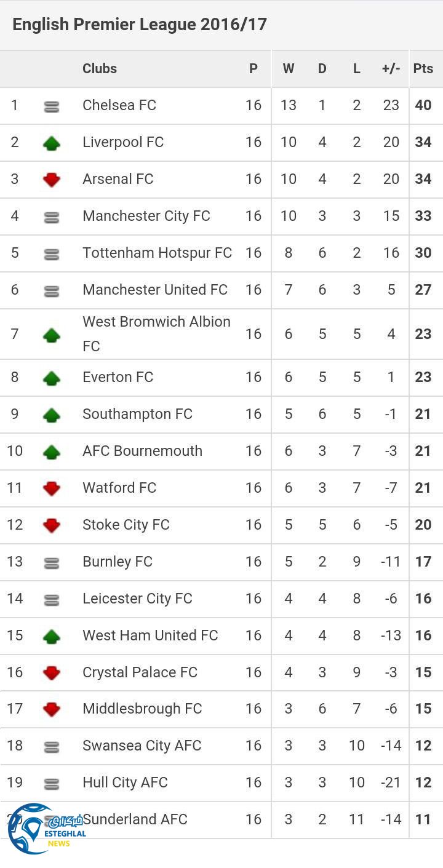
Task: Sort table by the Clubs column header
Action: coord(100,68)
